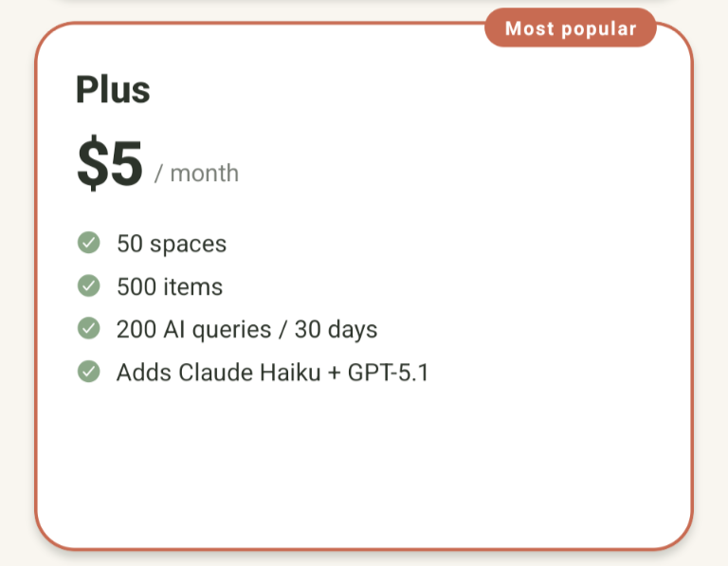Viewport: 728px width, 566px height.
Task: Click the '50 spaces' feature text
Action: coord(171,244)
